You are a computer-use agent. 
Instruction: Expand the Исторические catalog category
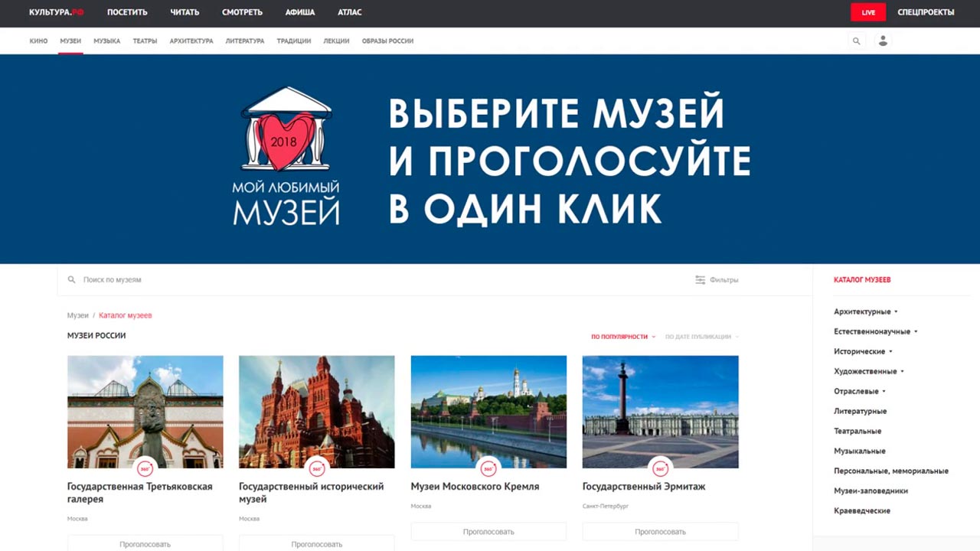pos(863,351)
